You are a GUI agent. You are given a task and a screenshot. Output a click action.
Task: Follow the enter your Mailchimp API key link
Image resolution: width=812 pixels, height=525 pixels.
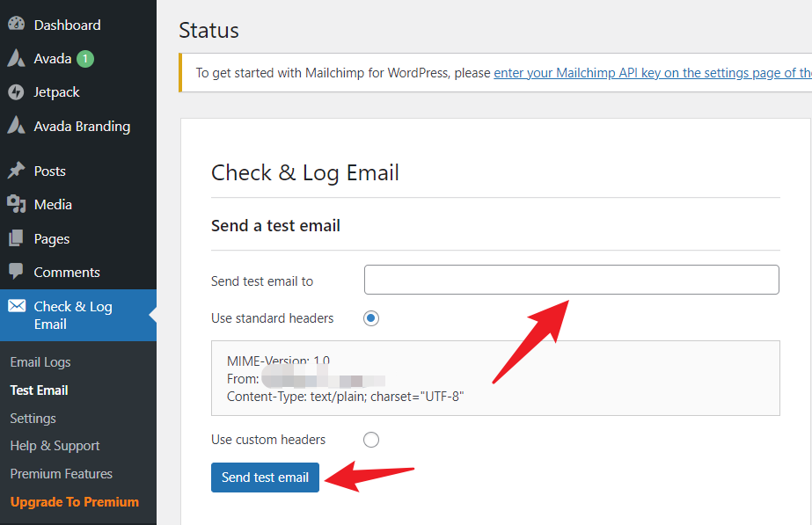(651, 73)
